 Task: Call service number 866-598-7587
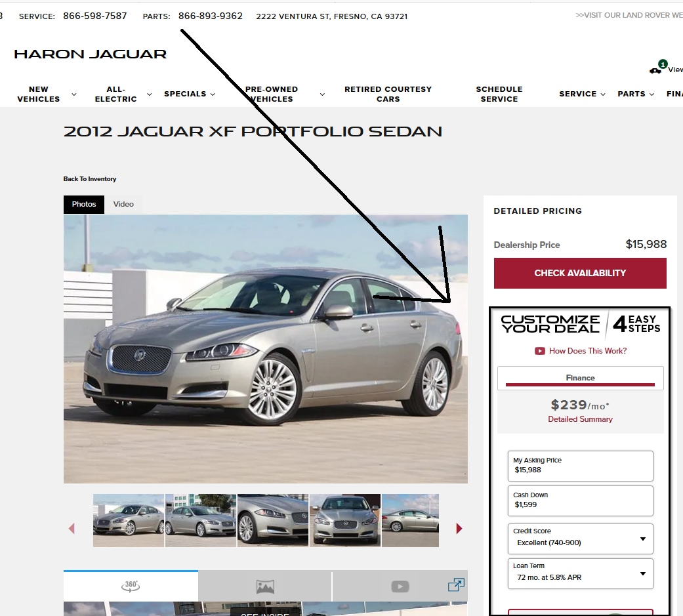point(95,16)
